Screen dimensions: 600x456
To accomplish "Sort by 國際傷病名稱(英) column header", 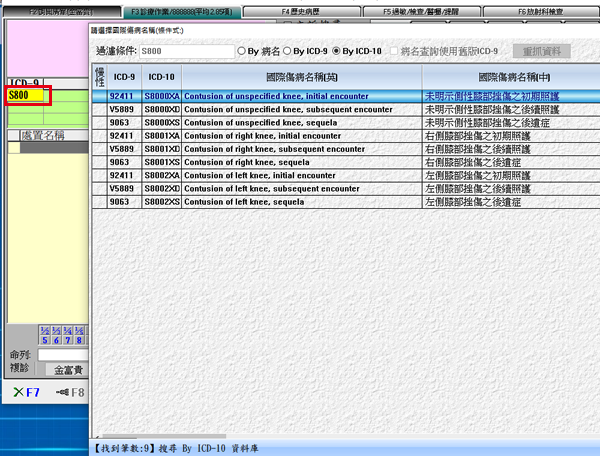I will (300, 76).
